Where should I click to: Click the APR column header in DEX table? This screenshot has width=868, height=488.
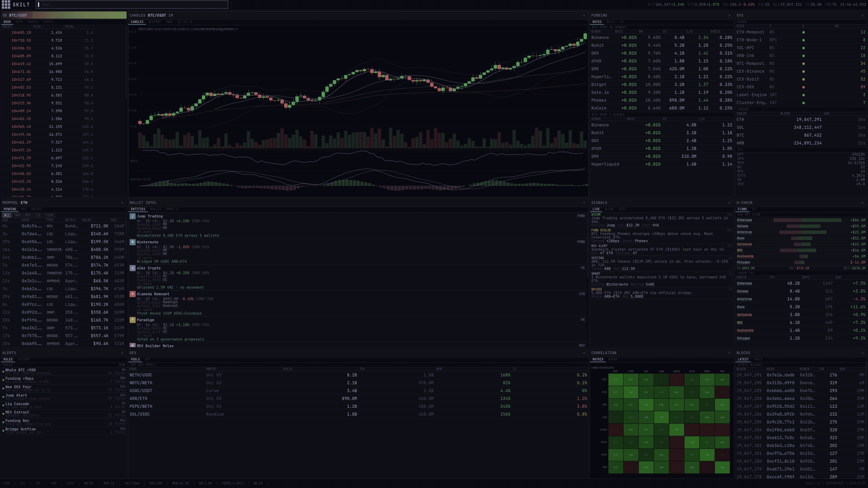[x=439, y=369]
